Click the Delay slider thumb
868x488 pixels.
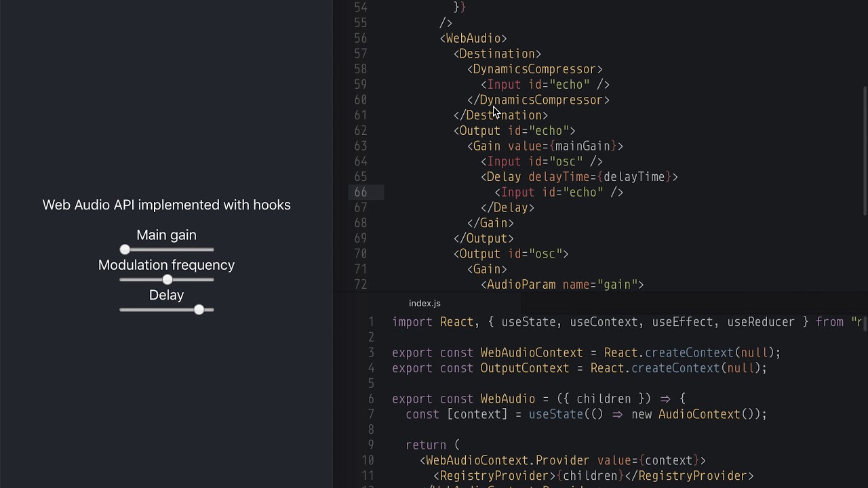click(199, 310)
